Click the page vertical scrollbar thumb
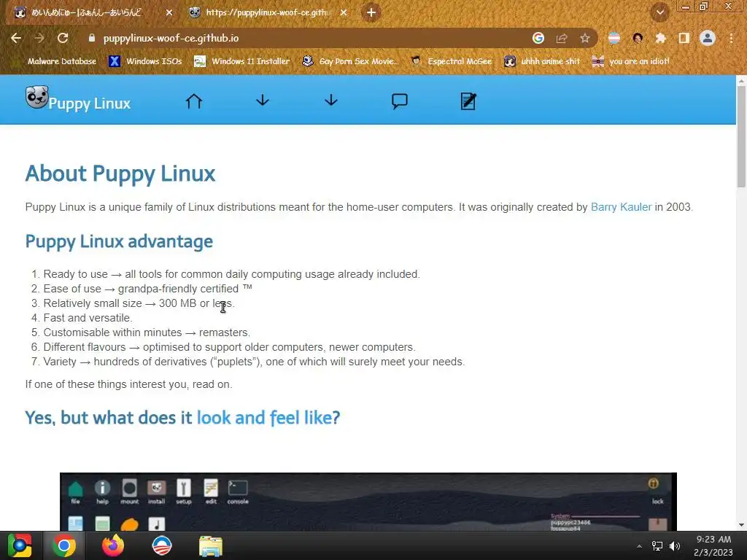The image size is (747, 560). point(741,136)
